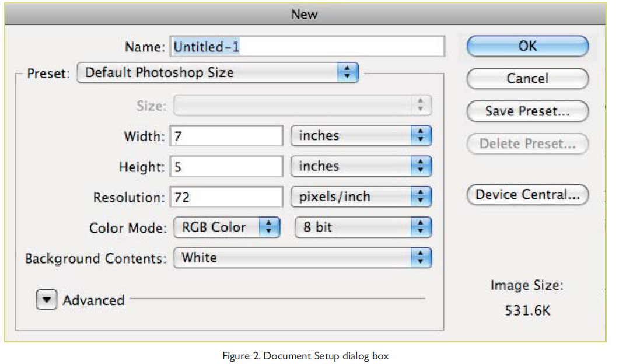Click the Width value field
Viewport: 633px width, 364px height.
[227, 136]
